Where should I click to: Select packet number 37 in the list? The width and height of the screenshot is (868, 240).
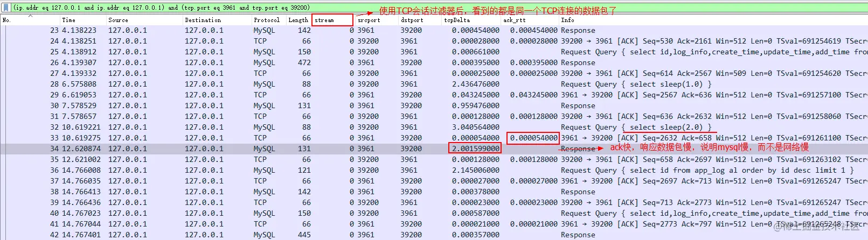434,181
